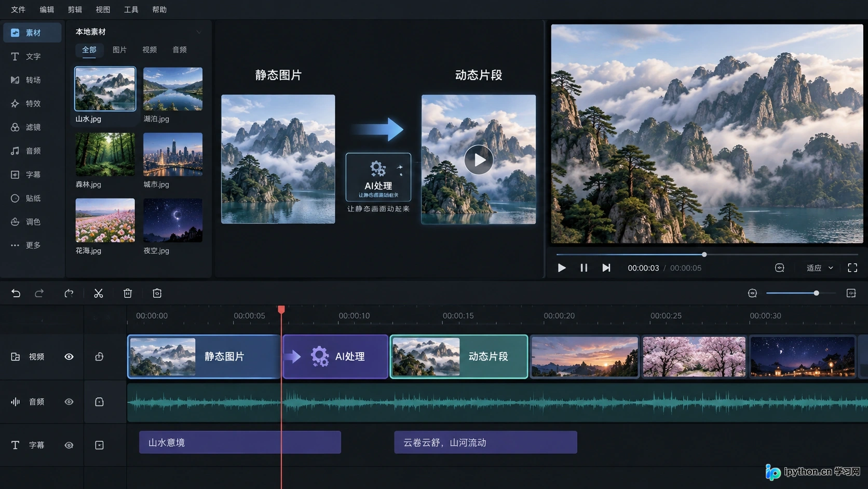This screenshot has height=489, width=868.
Task: Expand the 适应 preview scale dropdown
Action: [x=820, y=268]
